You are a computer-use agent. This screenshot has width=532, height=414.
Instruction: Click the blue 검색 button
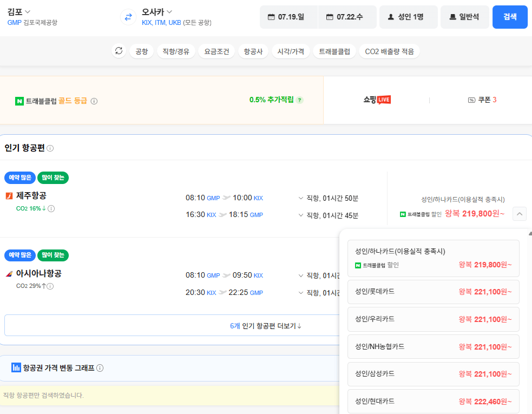coord(510,17)
